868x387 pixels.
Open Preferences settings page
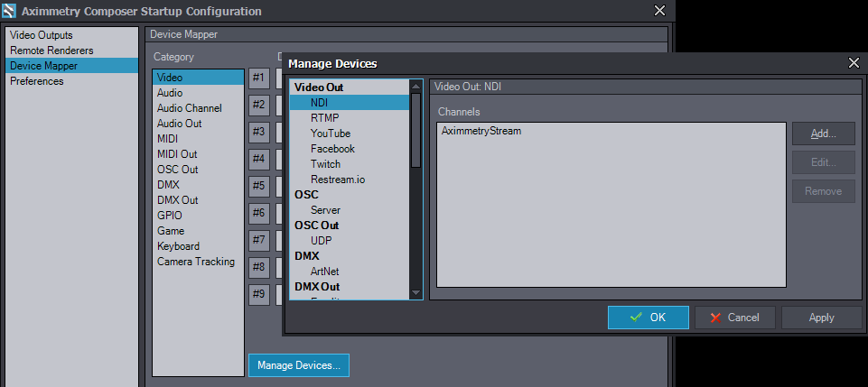tap(72, 81)
